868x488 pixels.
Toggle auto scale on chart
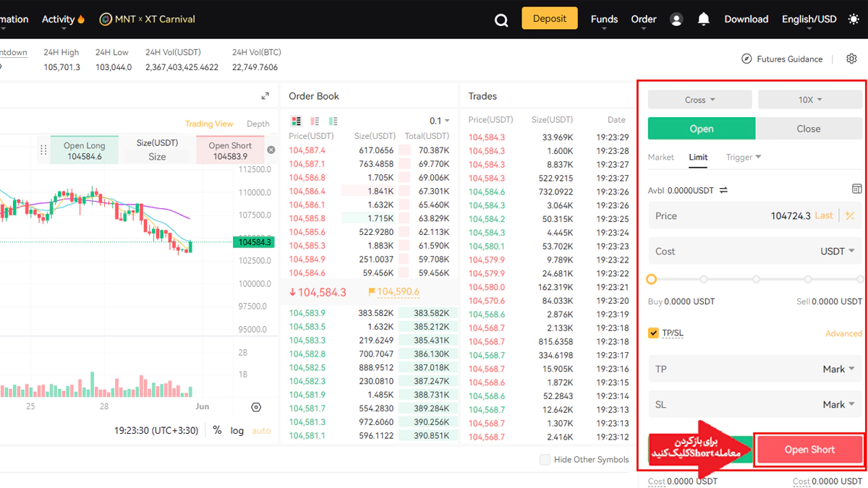click(x=261, y=430)
